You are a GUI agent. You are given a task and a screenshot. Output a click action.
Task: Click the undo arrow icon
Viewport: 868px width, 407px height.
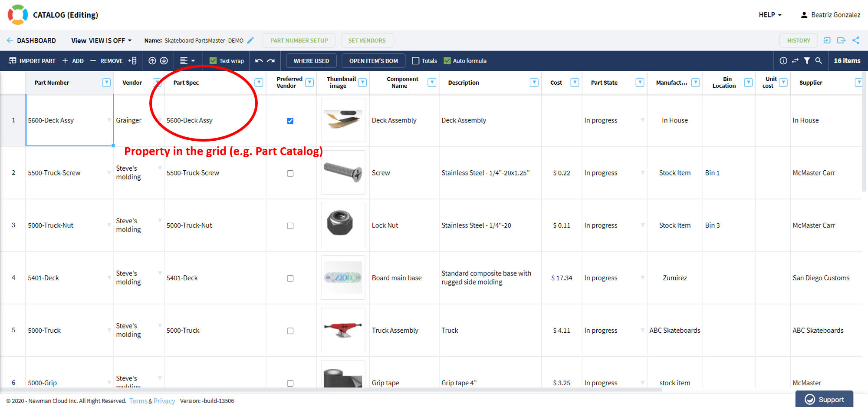pos(259,61)
